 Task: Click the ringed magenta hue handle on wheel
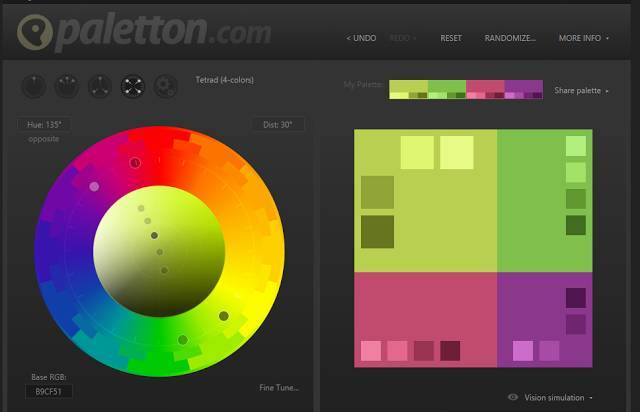click(x=135, y=163)
